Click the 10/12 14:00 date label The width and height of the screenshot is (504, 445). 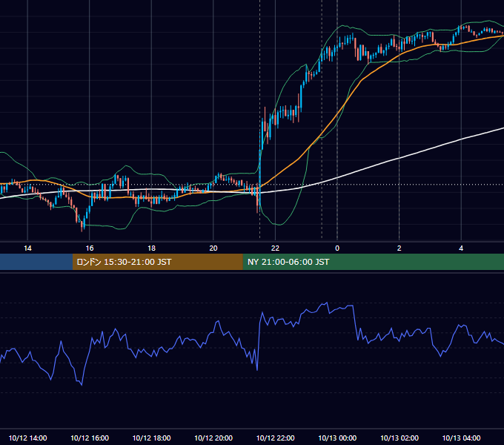click(x=27, y=438)
